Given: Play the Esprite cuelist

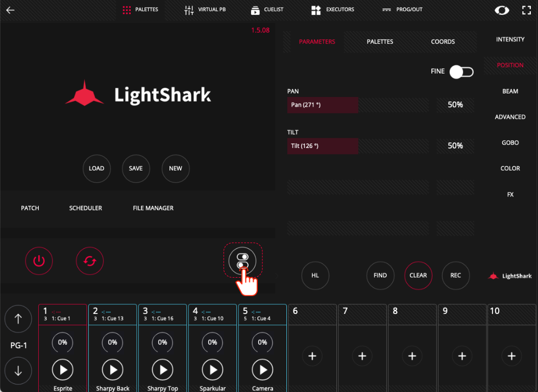Looking at the screenshot, I should click(62, 370).
